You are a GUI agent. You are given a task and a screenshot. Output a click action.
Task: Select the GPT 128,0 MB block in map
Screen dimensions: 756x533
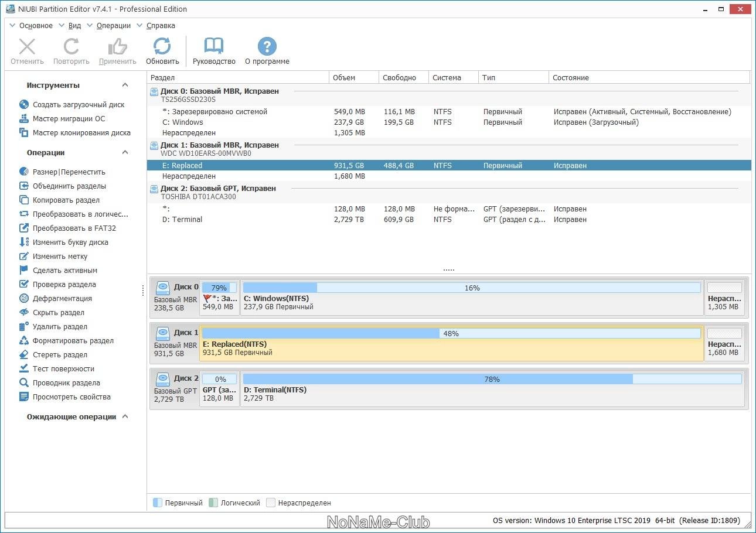click(x=219, y=389)
